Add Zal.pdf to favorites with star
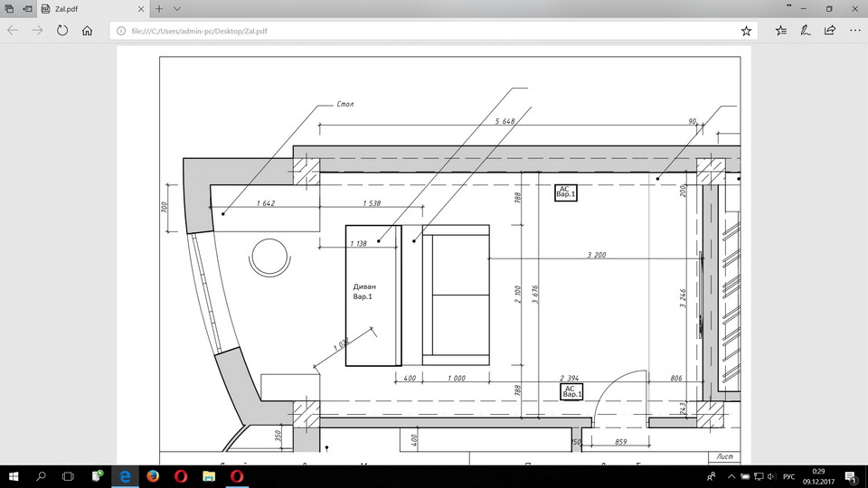This screenshot has height=488, width=868. [x=746, y=30]
